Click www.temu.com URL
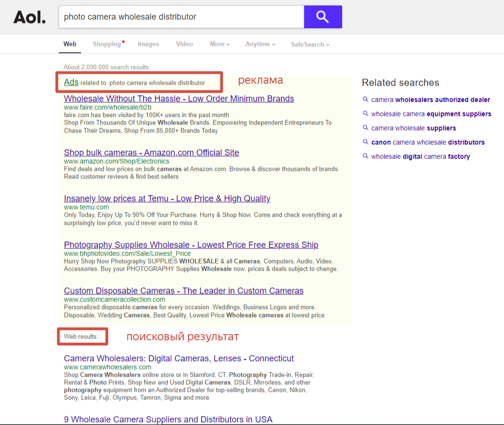The height and width of the screenshot is (425, 504). click(87, 207)
